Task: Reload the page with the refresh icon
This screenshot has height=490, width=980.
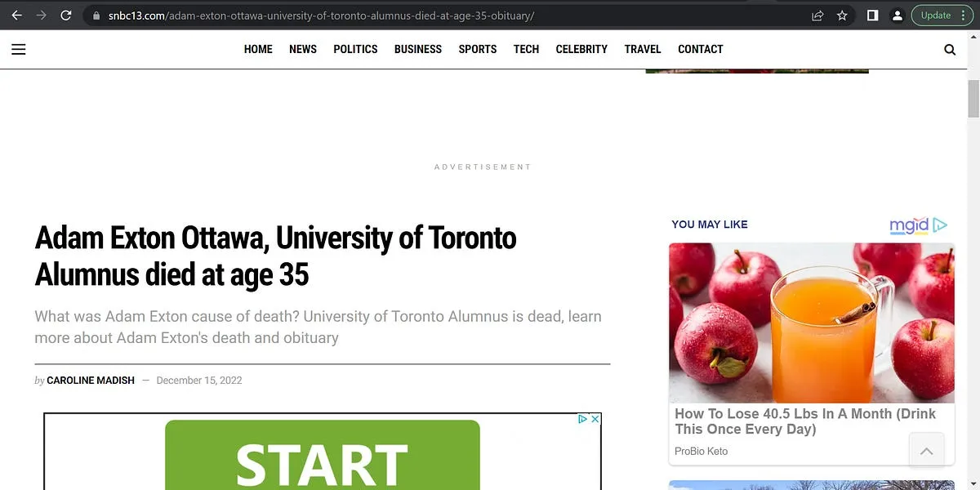Action: tap(66, 16)
